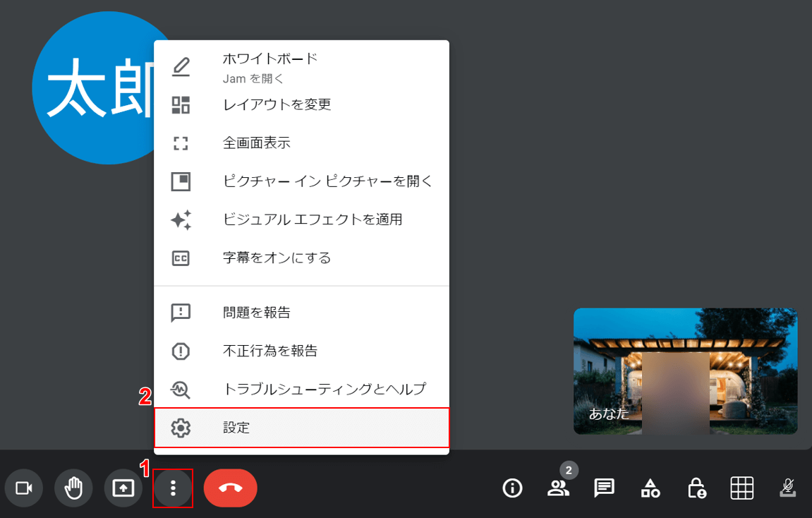Click the report problem speech-bubble icon
This screenshot has width=812, height=518.
point(181,313)
